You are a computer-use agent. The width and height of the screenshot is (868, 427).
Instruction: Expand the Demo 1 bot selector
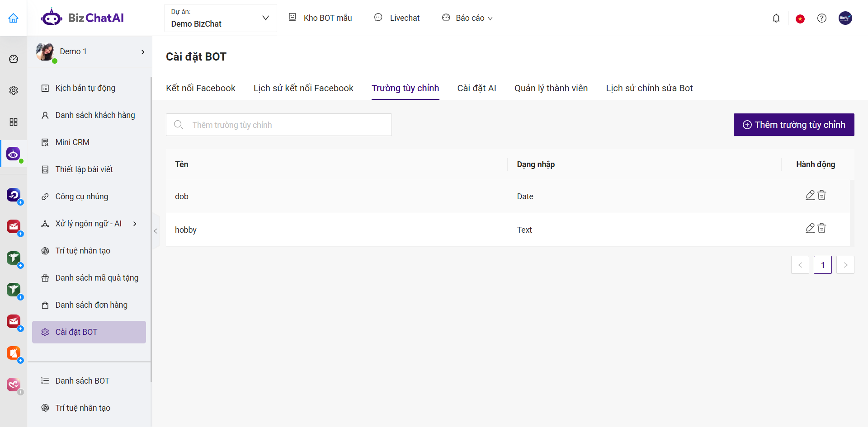[x=143, y=52]
